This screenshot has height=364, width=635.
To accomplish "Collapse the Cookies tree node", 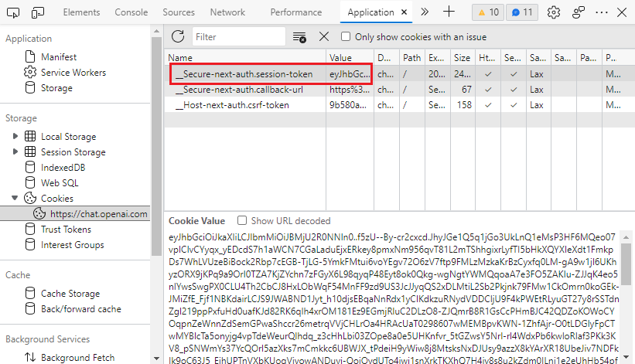I will 15,199.
